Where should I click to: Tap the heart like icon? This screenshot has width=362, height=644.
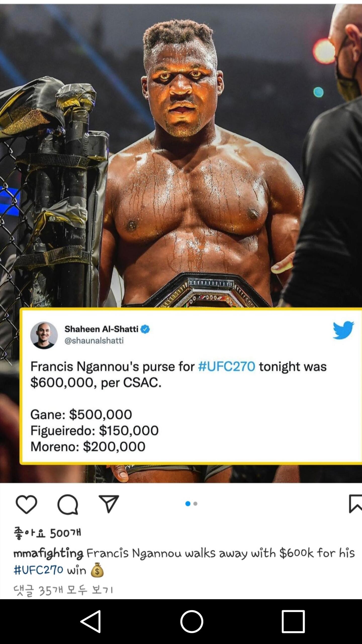pyautogui.click(x=26, y=504)
